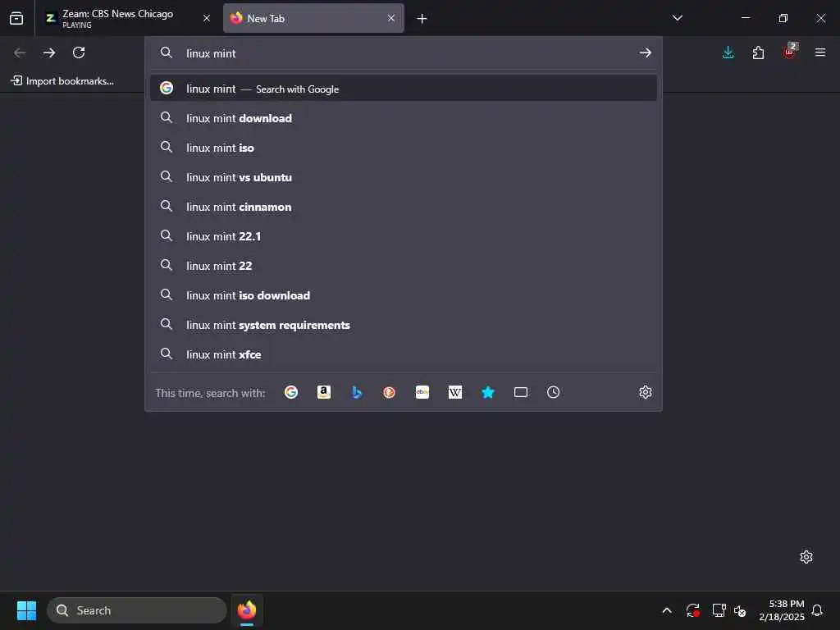
Task: Go back one page
Action: tap(20, 52)
